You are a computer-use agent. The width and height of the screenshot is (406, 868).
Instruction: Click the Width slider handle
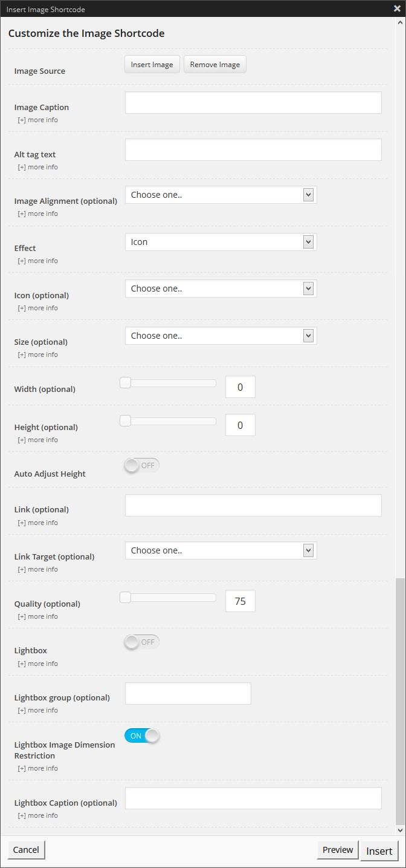125,382
